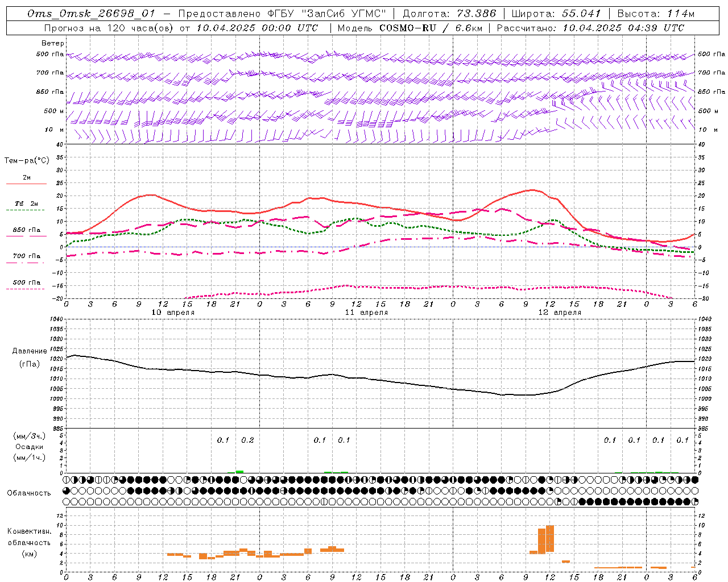Image resolution: width=728 pixels, height=582 pixels.
Task: Click the station title Oms_Omsk_26698_01
Action: point(91,14)
